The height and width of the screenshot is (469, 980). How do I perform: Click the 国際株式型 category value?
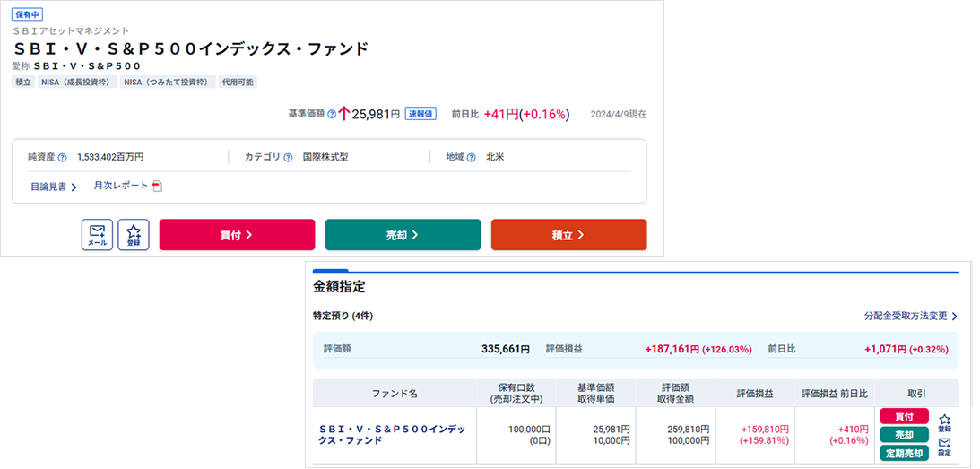click(x=325, y=158)
